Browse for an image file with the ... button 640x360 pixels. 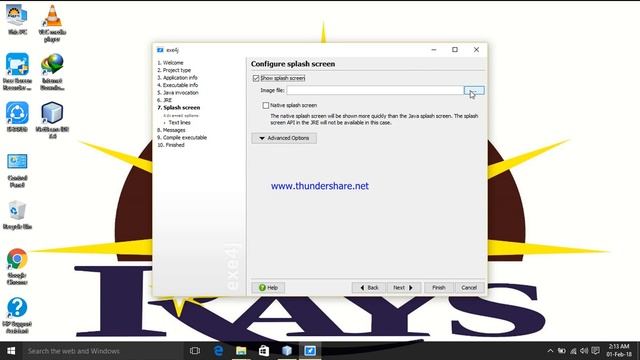tap(474, 90)
